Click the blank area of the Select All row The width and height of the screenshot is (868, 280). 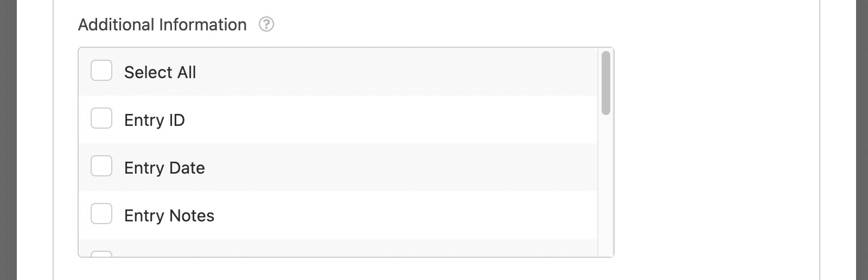coord(396,72)
